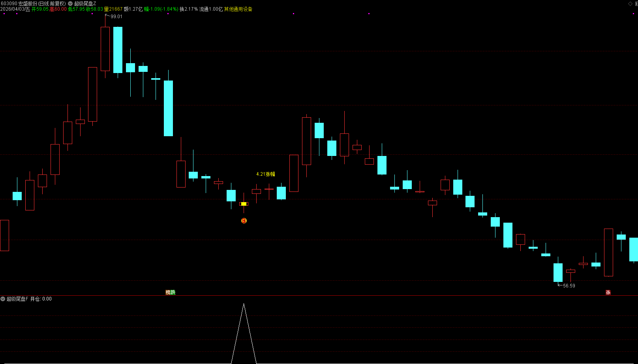
Task: Select the yellow highlighted signal candle
Action: [x=244, y=204]
